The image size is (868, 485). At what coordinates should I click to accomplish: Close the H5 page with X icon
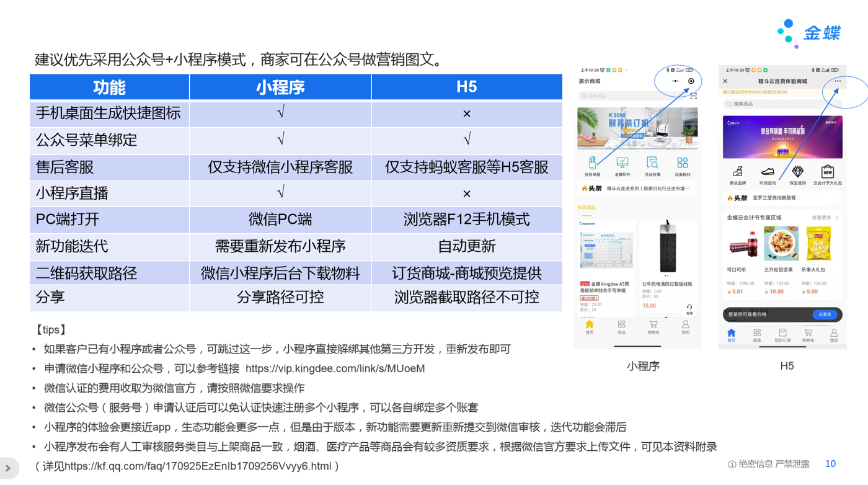725,81
